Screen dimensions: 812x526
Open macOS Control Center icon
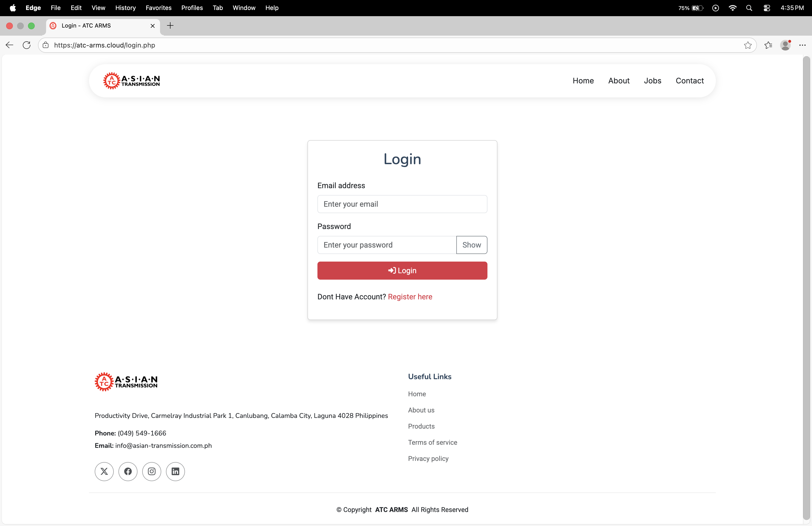(x=767, y=8)
